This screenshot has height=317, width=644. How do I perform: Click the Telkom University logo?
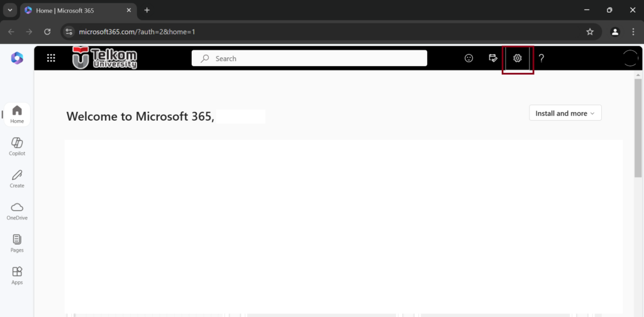[104, 58]
